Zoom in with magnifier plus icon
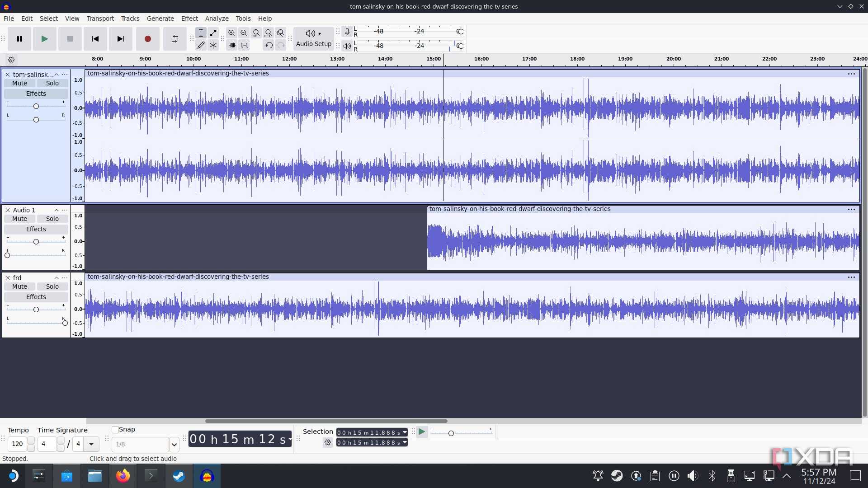 point(231,33)
